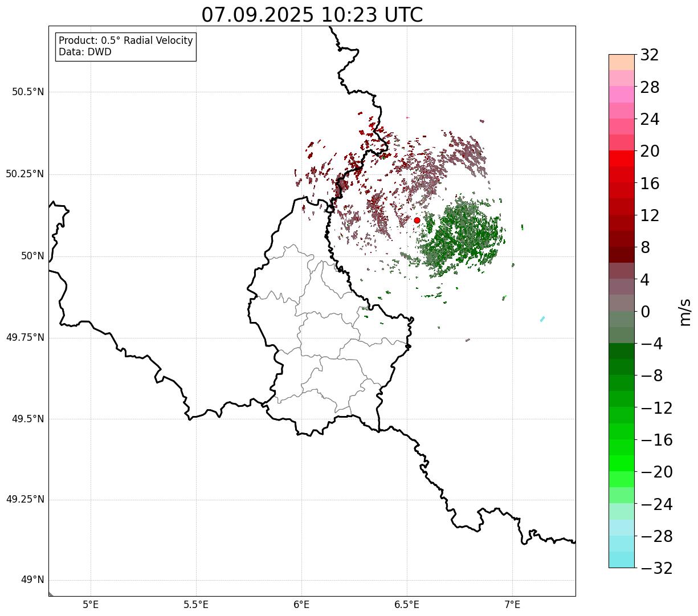Click the colorbar tick label 8
698x616 pixels.
point(645,247)
